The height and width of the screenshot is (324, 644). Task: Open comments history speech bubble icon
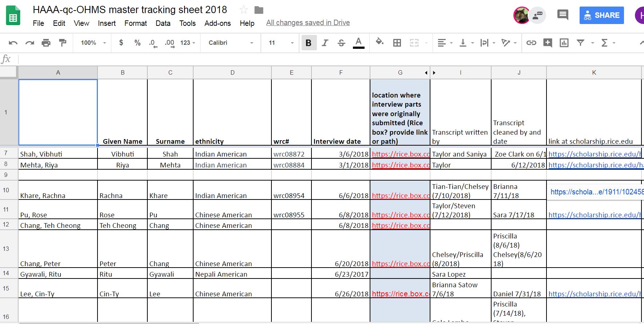[x=562, y=15]
